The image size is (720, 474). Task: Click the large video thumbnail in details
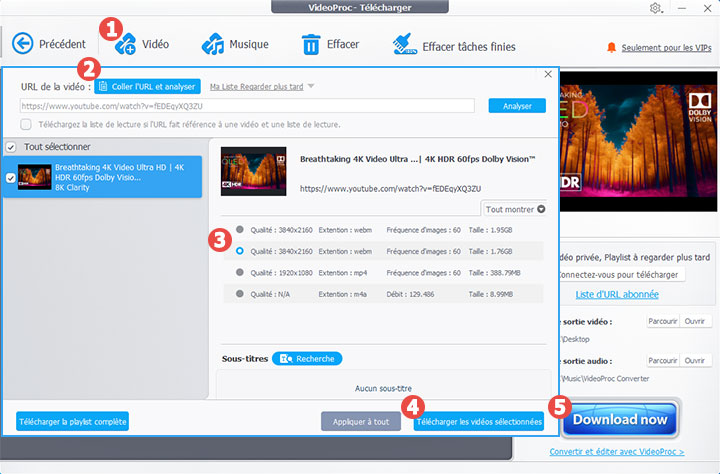[x=253, y=171]
